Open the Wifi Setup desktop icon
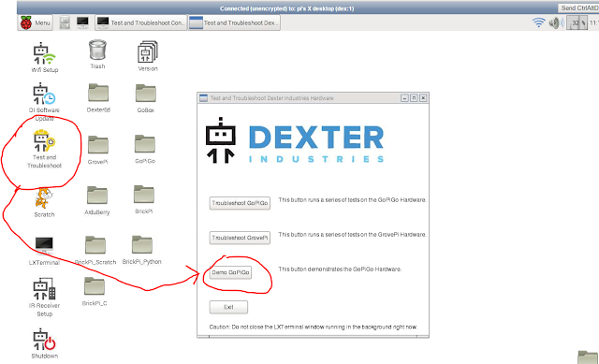The height and width of the screenshot is (364, 599). [x=44, y=57]
